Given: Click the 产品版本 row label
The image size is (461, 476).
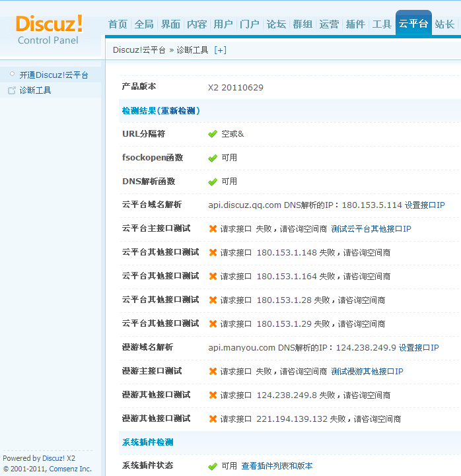Looking at the screenshot, I should point(139,86).
